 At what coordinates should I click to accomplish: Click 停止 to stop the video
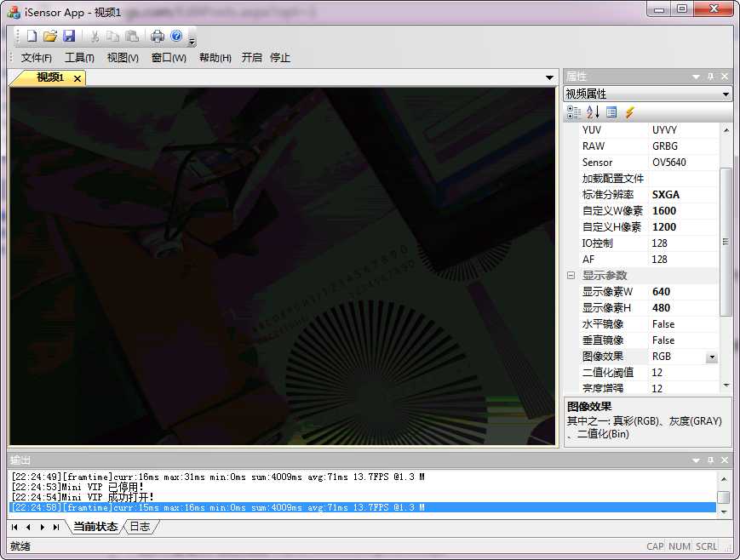tap(280, 58)
